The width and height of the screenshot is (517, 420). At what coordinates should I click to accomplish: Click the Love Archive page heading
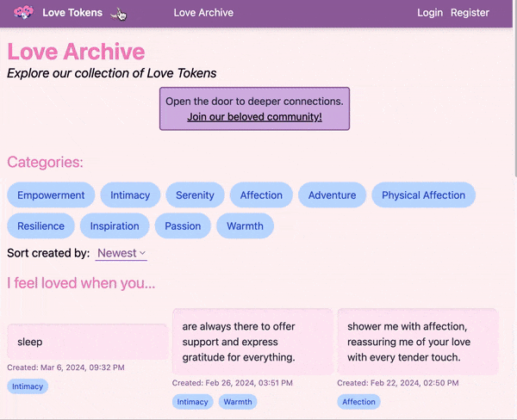pos(76,52)
